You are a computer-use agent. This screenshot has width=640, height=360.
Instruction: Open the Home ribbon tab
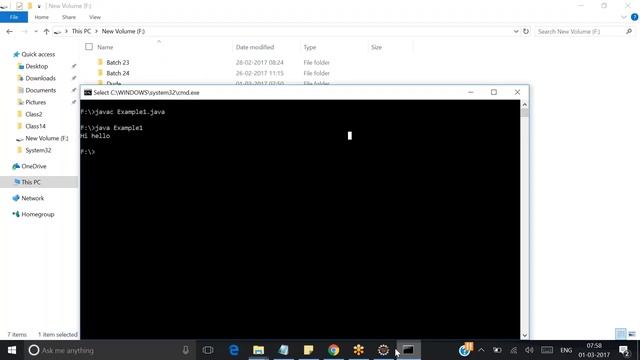tap(41, 17)
